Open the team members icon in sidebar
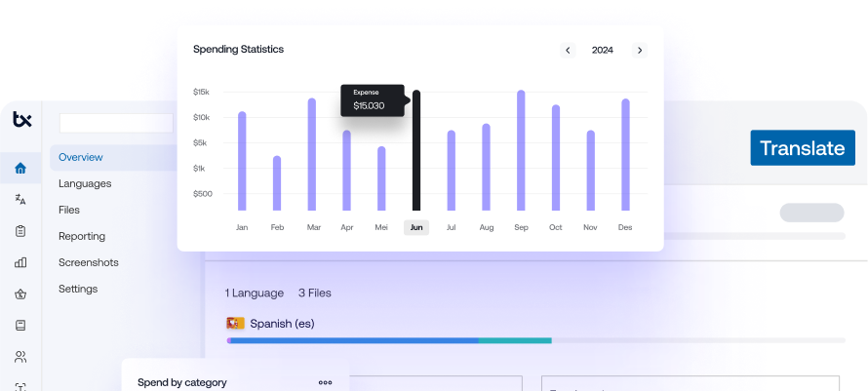Screen dimensions: 868x391 pyautogui.click(x=20, y=357)
